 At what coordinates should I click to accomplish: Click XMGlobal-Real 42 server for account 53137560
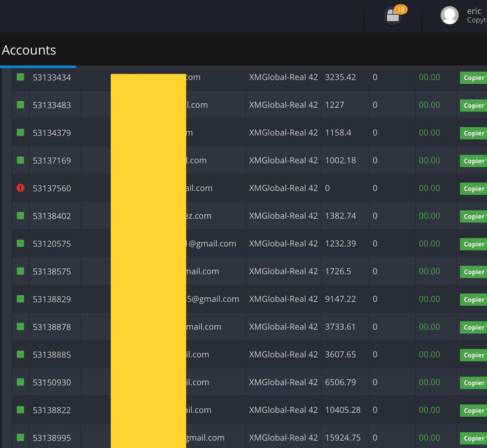tap(283, 188)
